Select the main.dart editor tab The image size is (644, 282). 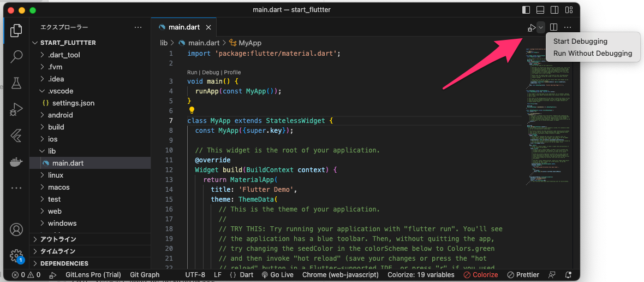[x=183, y=27]
